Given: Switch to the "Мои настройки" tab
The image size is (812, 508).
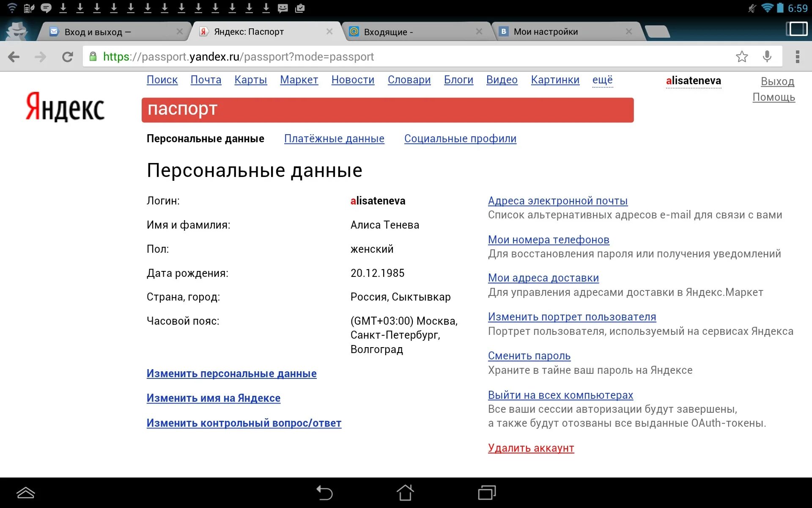Looking at the screenshot, I should coord(546,31).
